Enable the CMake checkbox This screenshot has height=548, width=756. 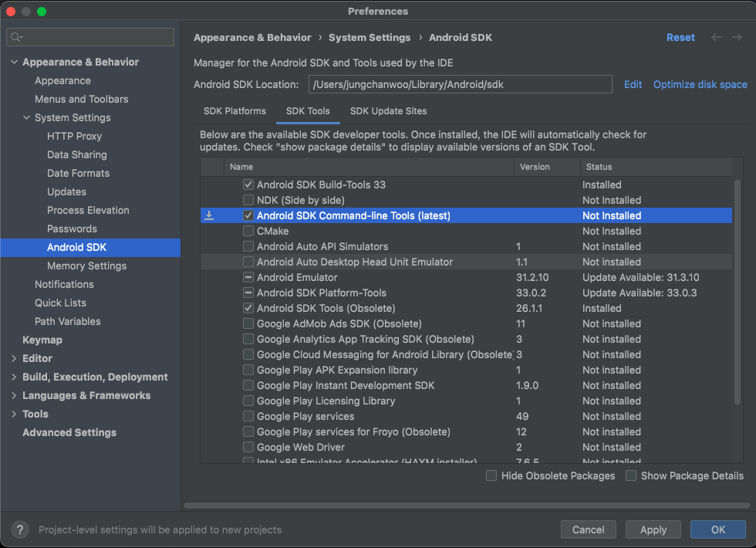pyautogui.click(x=248, y=231)
